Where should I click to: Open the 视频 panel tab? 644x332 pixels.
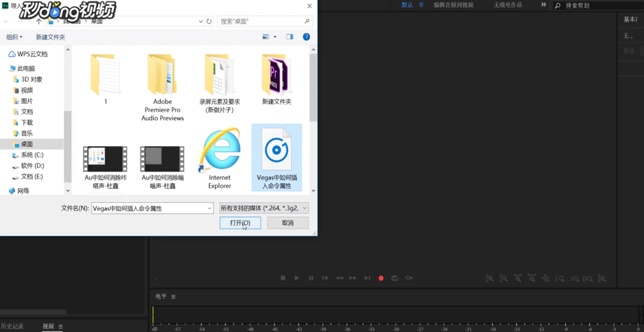click(48, 326)
